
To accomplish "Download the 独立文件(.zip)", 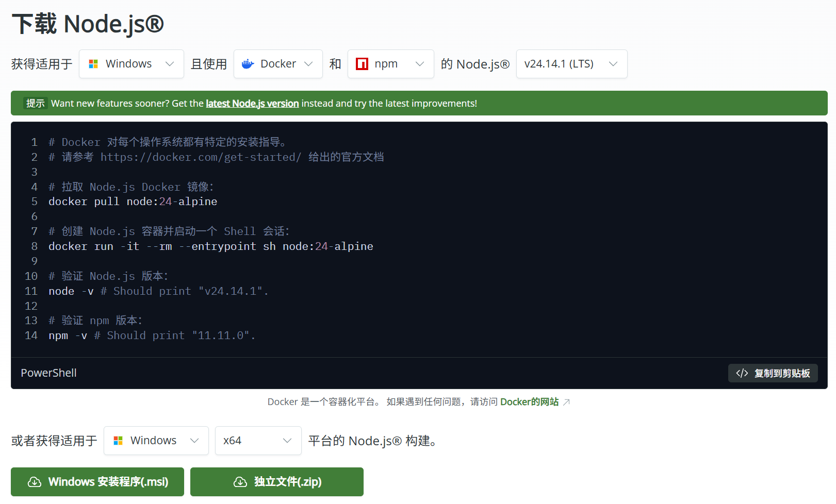I will 277,482.
